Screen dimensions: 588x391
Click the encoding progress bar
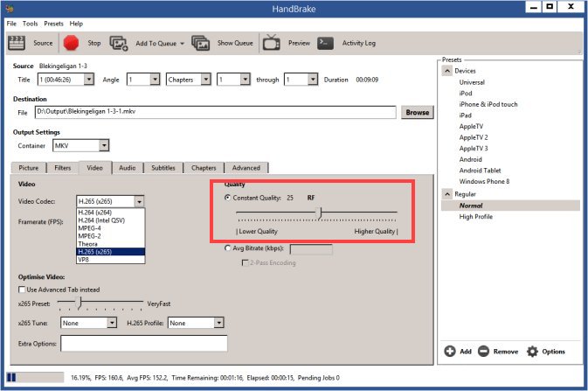point(36,377)
